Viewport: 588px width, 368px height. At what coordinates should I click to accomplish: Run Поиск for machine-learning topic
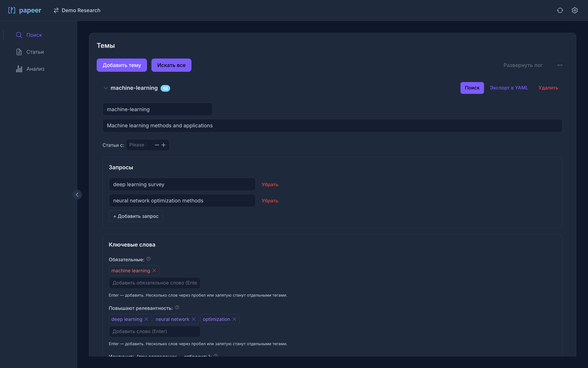[x=472, y=88]
